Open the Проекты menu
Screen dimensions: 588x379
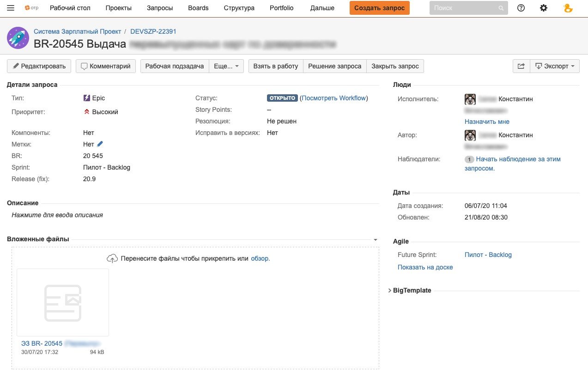[x=119, y=8]
